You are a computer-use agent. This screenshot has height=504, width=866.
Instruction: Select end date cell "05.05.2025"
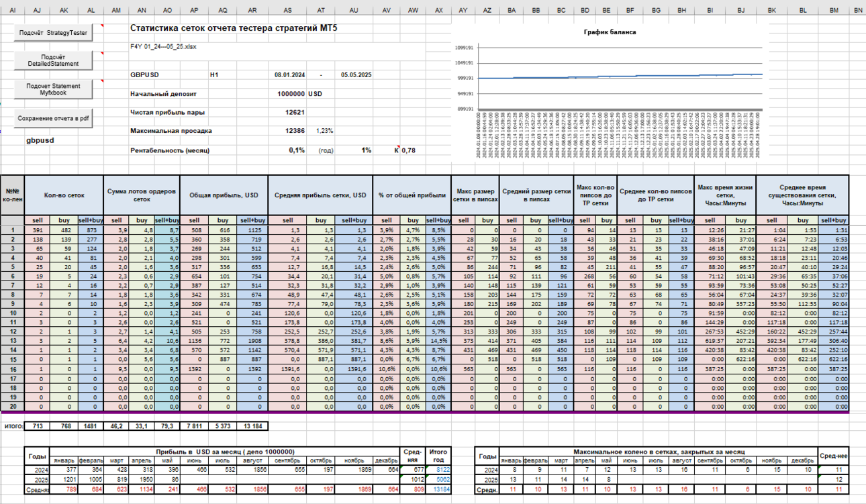[x=356, y=74]
